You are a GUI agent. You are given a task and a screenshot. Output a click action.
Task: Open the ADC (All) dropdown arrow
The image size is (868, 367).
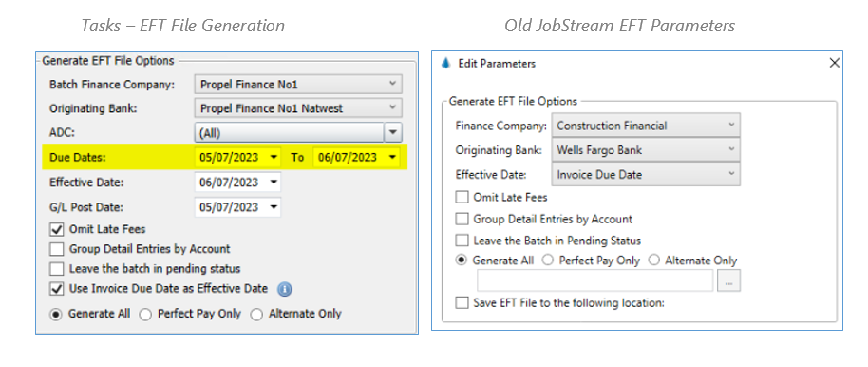393,132
